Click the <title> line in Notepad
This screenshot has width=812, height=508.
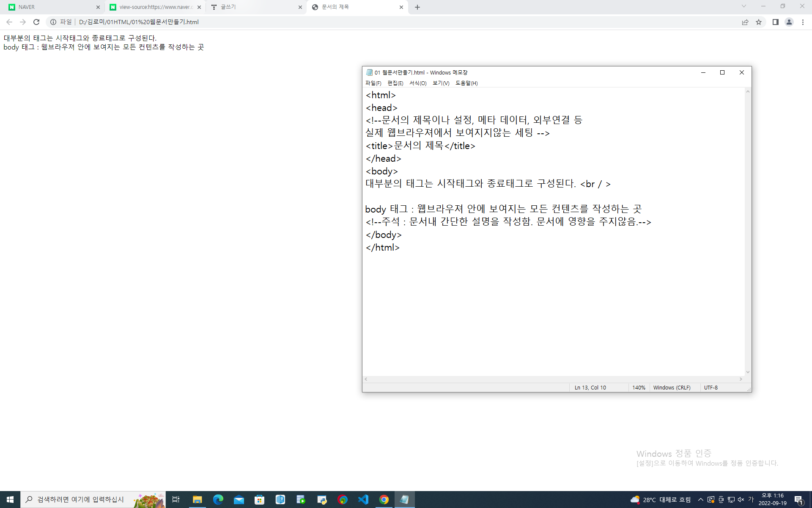tap(420, 146)
